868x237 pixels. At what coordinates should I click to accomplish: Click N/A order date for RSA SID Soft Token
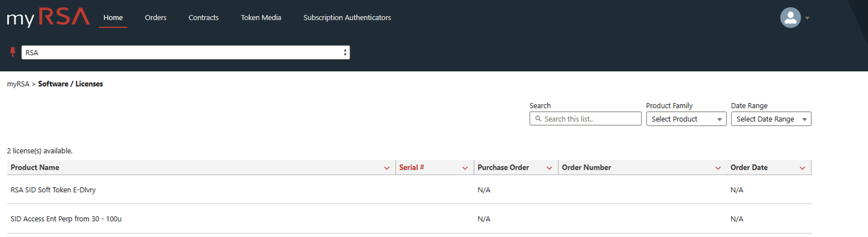[736, 190]
